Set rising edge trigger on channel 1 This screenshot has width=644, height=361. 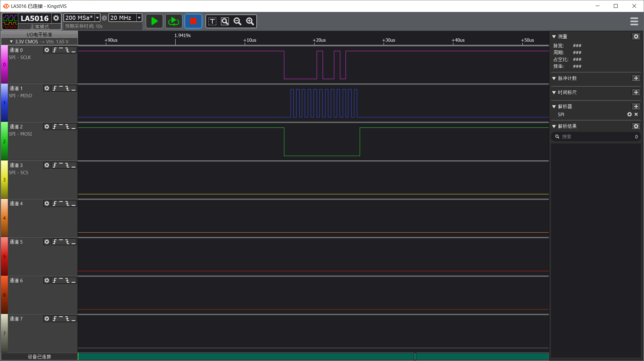55,89
